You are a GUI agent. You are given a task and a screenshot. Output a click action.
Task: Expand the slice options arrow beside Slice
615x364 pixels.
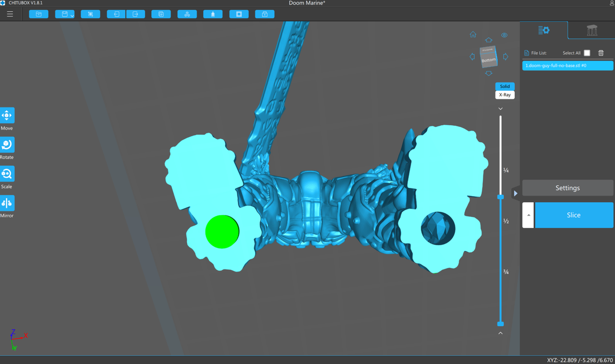[528, 215]
